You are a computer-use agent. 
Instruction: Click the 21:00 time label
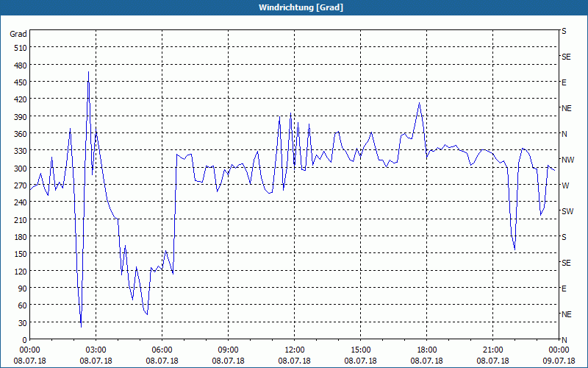click(x=492, y=350)
